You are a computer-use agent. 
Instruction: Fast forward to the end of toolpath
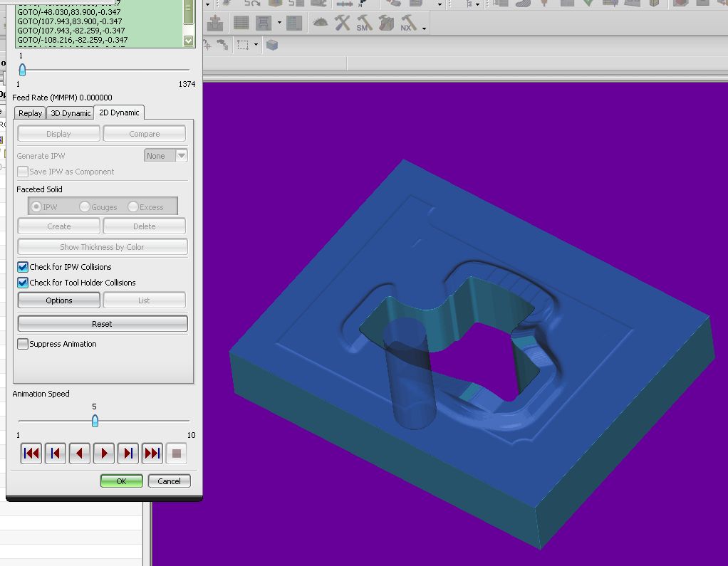pos(152,454)
